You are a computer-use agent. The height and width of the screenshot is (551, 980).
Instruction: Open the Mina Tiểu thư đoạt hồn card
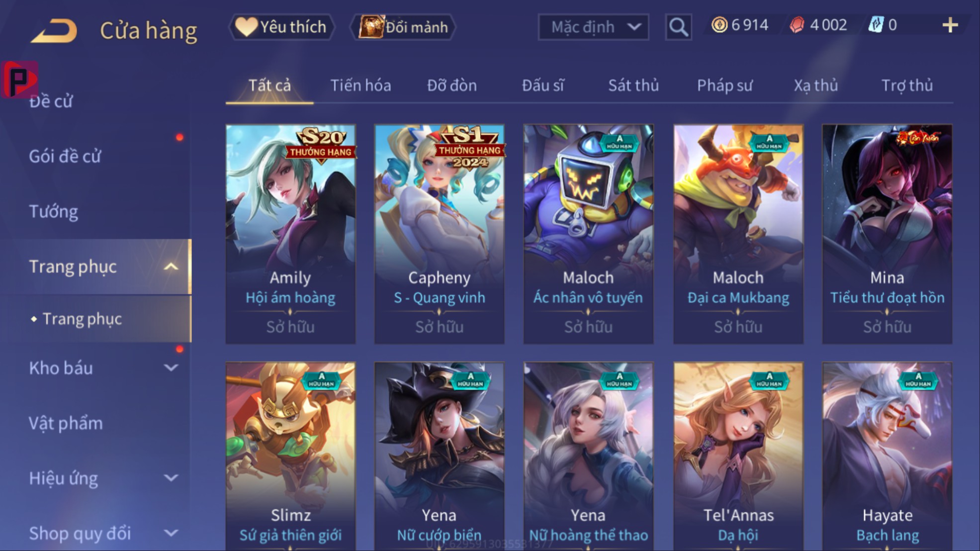point(887,234)
